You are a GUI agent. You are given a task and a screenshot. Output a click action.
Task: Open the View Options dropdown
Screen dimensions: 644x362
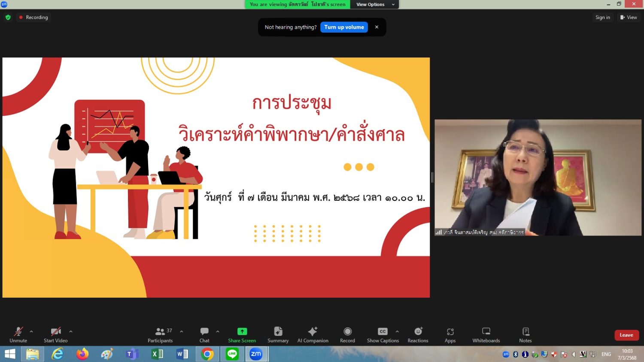[x=375, y=4]
